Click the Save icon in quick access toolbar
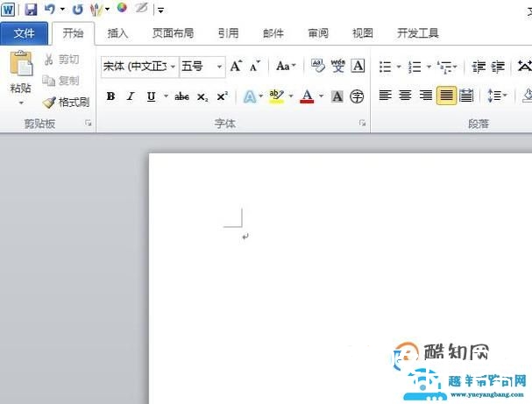This screenshot has height=404, width=532. click(31, 10)
